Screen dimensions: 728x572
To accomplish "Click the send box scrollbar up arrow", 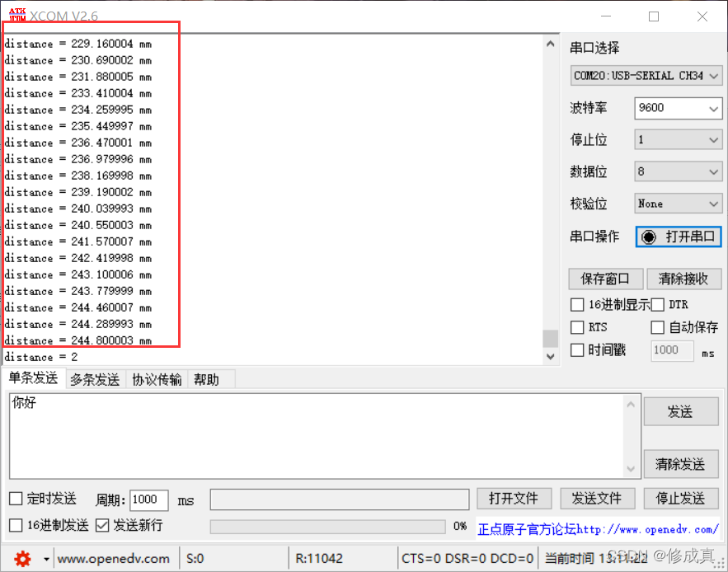I will coord(631,405).
